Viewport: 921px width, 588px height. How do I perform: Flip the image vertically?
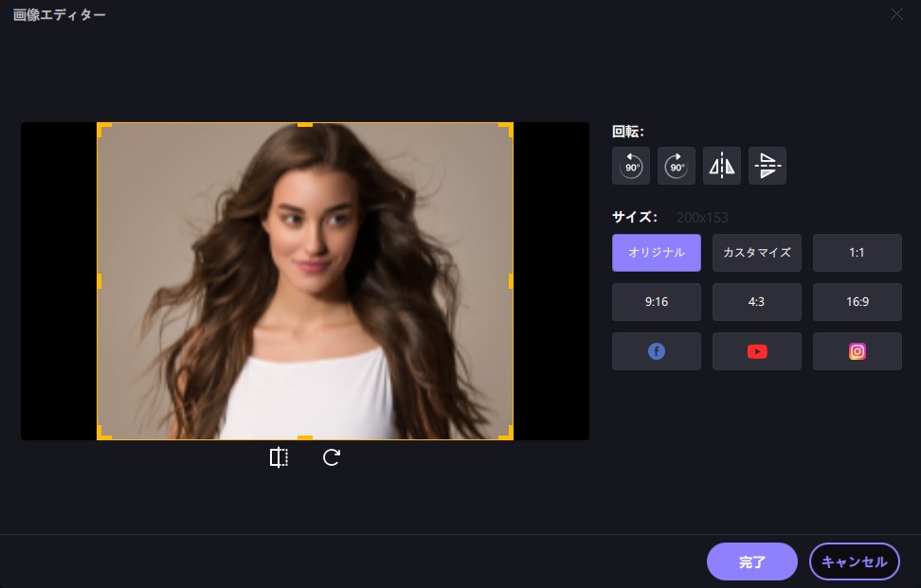(x=767, y=166)
